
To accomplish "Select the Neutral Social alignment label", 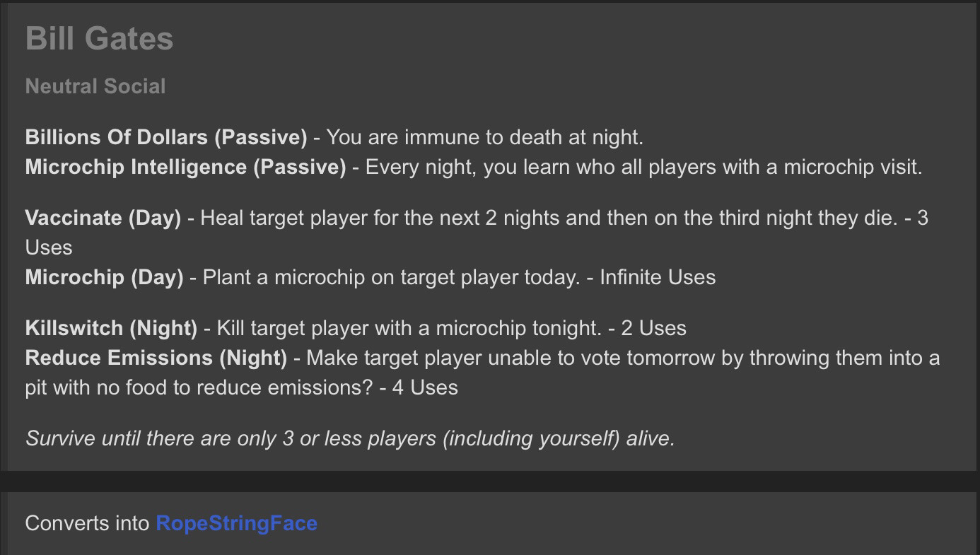I will (95, 86).
